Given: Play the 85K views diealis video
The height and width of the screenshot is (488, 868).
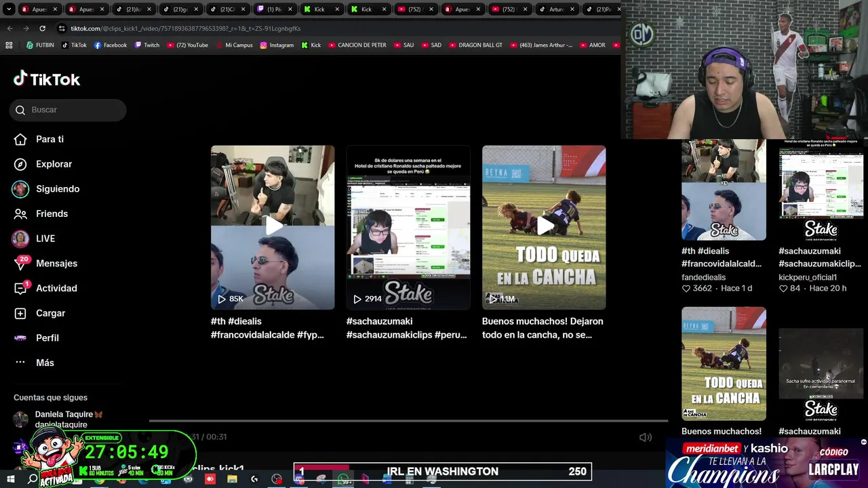Looking at the screenshot, I should pyautogui.click(x=273, y=227).
